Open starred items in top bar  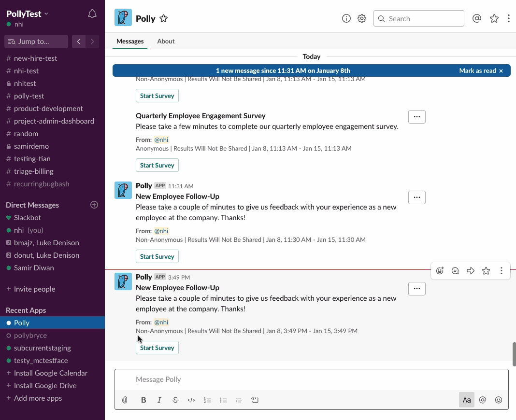click(494, 18)
